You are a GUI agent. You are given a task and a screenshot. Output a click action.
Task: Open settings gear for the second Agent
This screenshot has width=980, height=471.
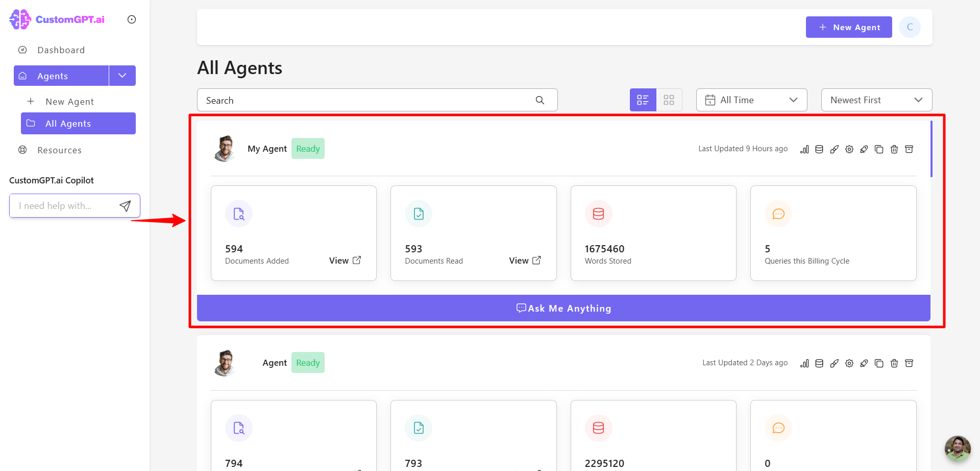click(849, 363)
